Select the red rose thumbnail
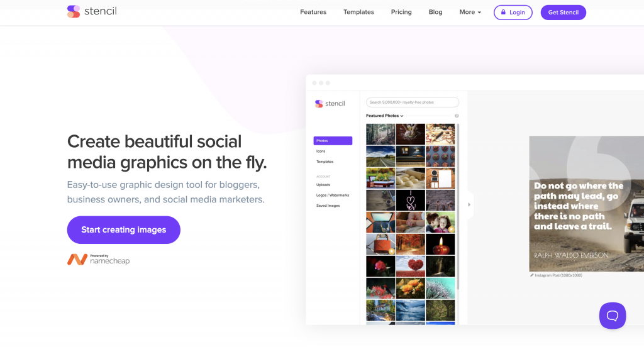The height and width of the screenshot is (347, 644). [380, 266]
